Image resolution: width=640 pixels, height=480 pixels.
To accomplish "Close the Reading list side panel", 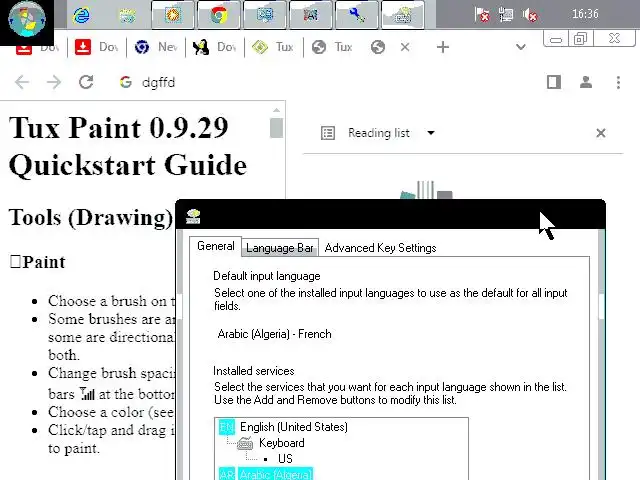I will [x=601, y=133].
